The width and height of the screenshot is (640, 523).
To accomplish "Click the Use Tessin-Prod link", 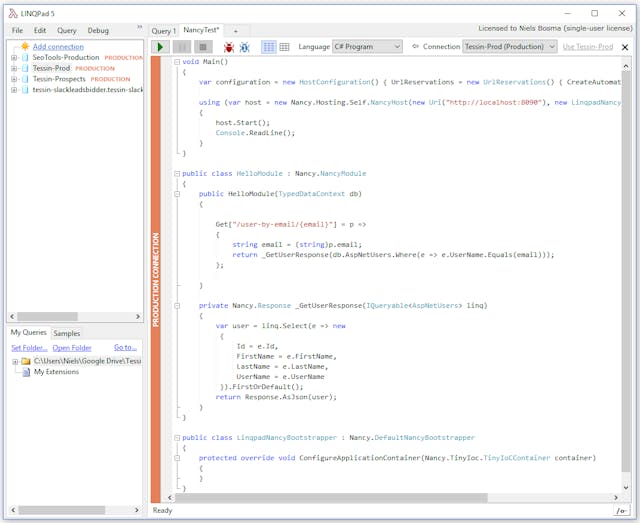I will tap(588, 47).
